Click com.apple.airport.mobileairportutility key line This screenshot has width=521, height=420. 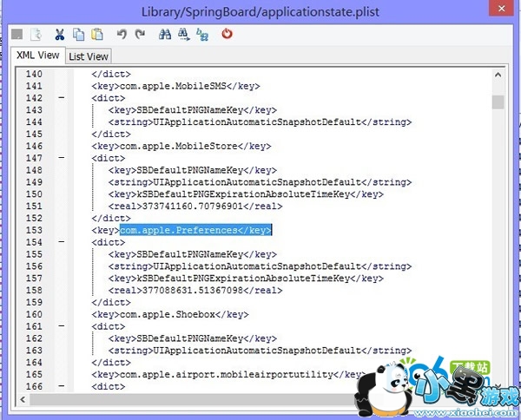pyautogui.click(x=227, y=375)
